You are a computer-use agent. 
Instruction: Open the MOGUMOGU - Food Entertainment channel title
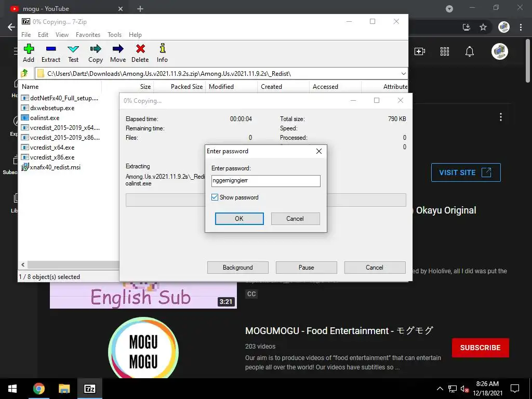(339, 330)
